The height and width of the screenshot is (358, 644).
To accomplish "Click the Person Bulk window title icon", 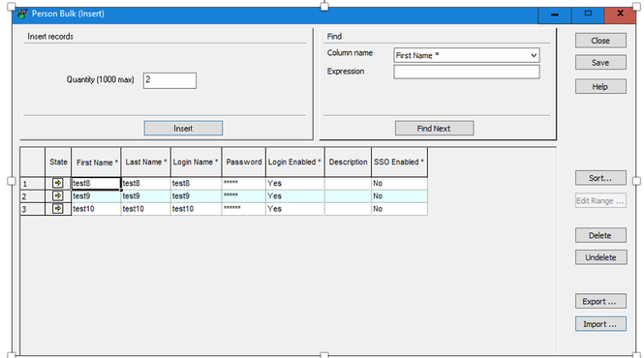I will pos(22,14).
